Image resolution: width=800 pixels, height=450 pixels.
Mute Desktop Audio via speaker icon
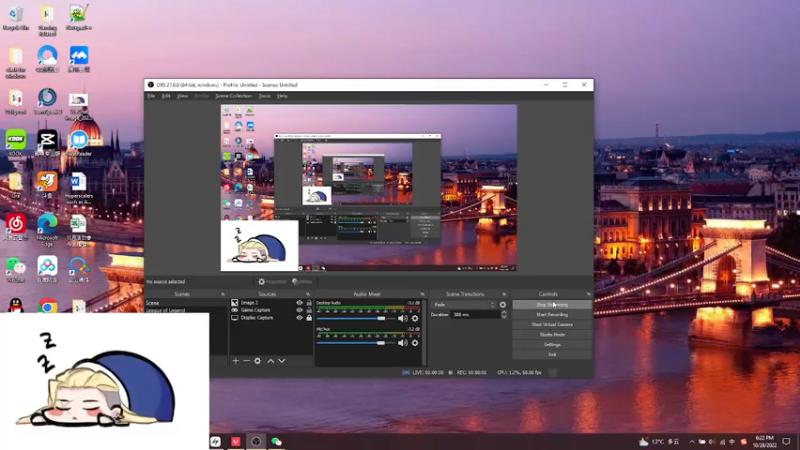pyautogui.click(x=403, y=318)
